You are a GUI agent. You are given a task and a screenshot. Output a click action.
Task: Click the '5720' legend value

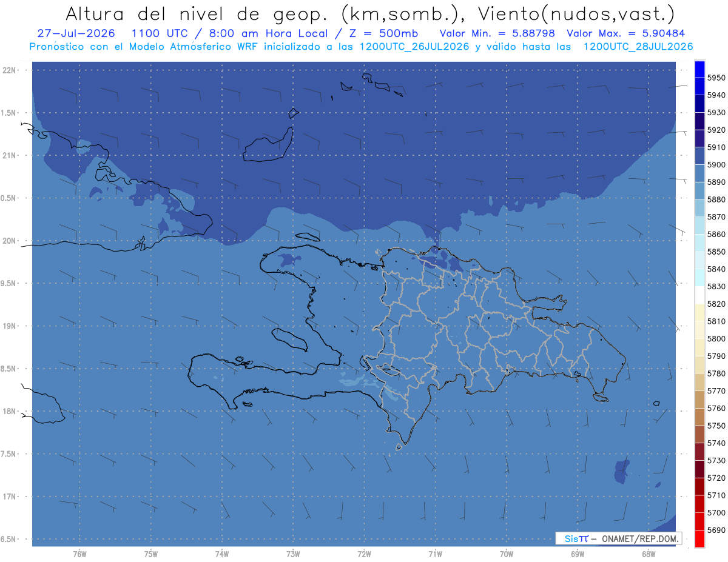[x=716, y=478]
